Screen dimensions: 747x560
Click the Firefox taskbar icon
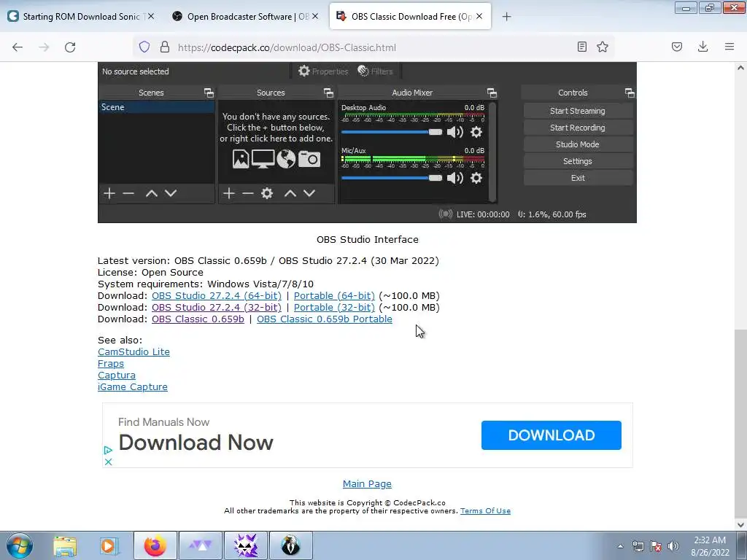[x=155, y=545]
